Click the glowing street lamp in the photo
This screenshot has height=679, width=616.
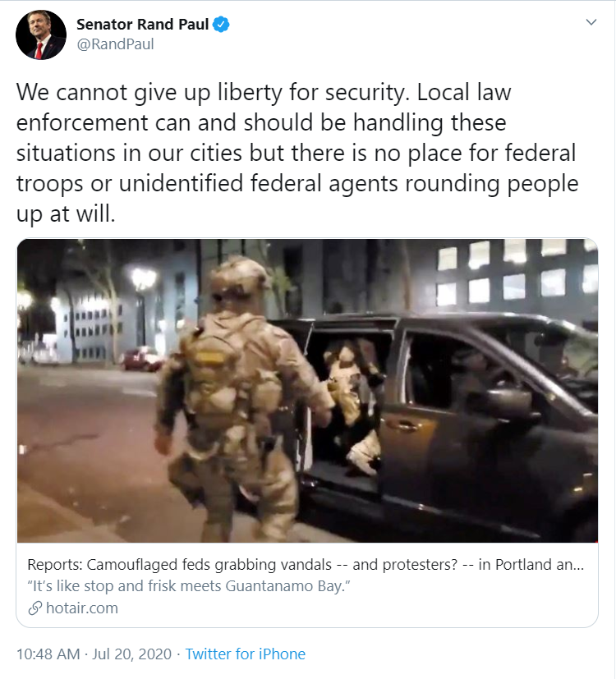(x=144, y=278)
